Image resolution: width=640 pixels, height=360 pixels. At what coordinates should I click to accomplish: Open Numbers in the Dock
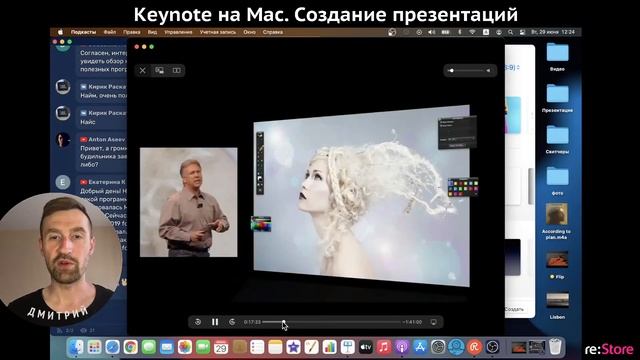click(x=329, y=347)
